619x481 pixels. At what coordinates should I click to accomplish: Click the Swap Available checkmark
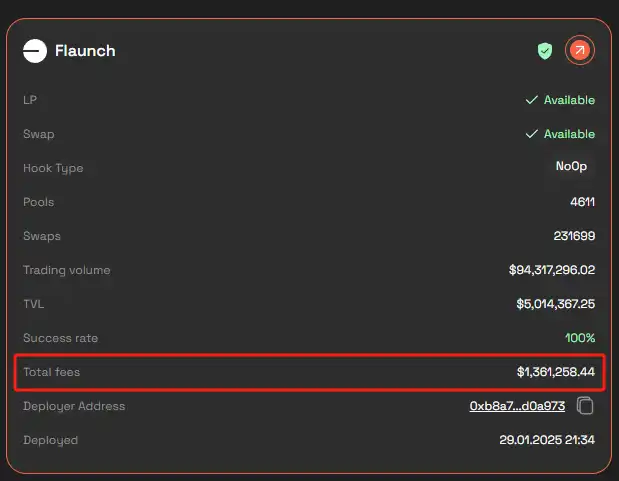click(532, 134)
